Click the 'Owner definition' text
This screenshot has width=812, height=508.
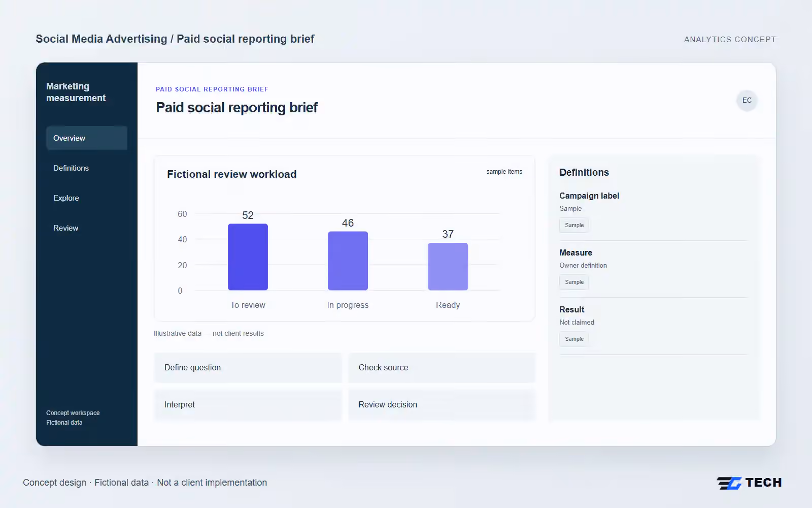coord(583,265)
